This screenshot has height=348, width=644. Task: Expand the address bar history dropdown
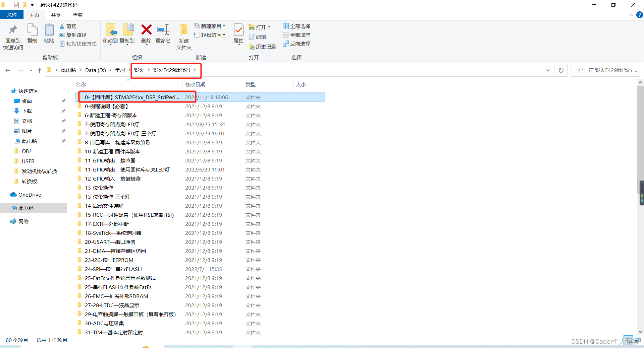[548, 70]
